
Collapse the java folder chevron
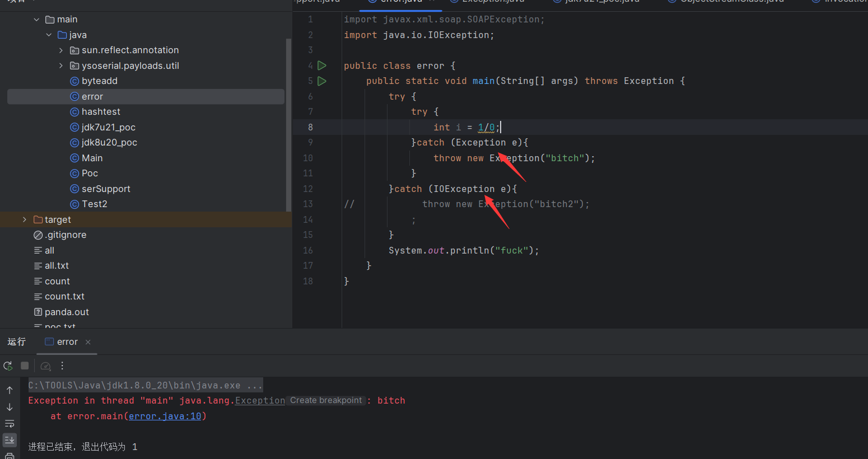49,35
